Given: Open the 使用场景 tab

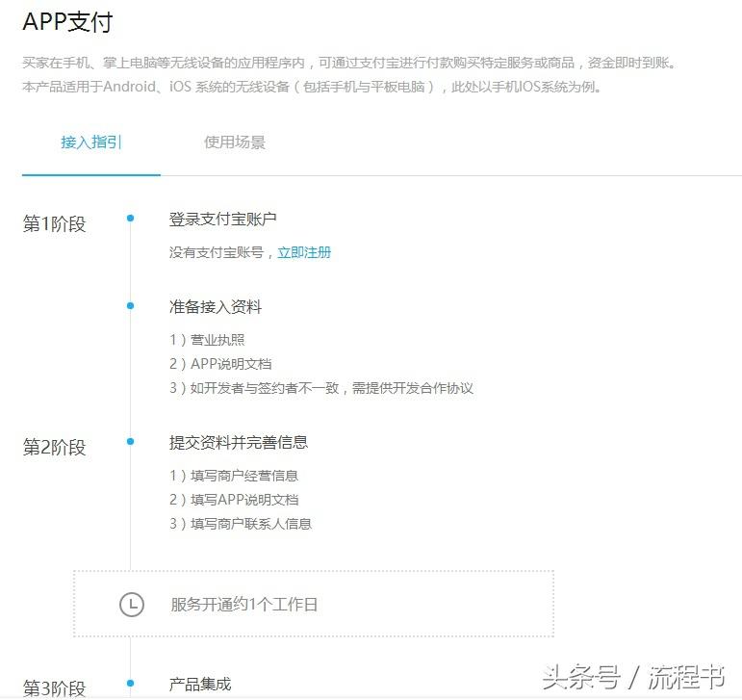Looking at the screenshot, I should click(x=234, y=143).
